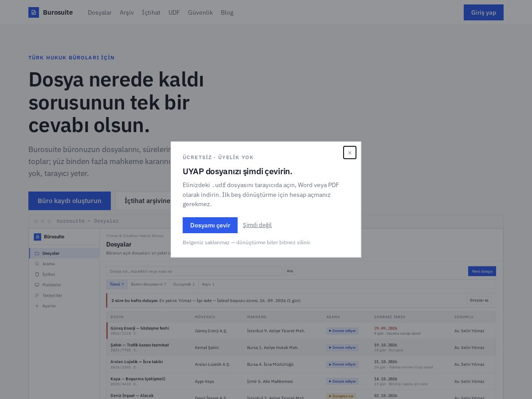Click client name Ayşe Kaya
This screenshot has width=532, height=399.
click(204, 381)
